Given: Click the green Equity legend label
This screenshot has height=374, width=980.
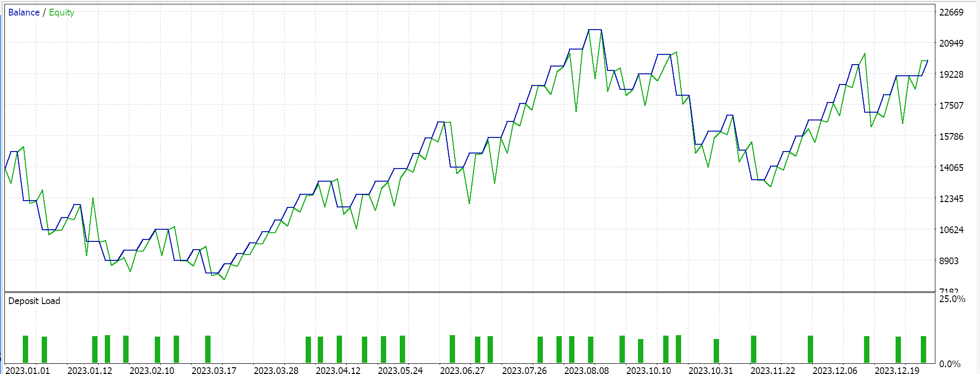Looking at the screenshot, I should click(62, 13).
